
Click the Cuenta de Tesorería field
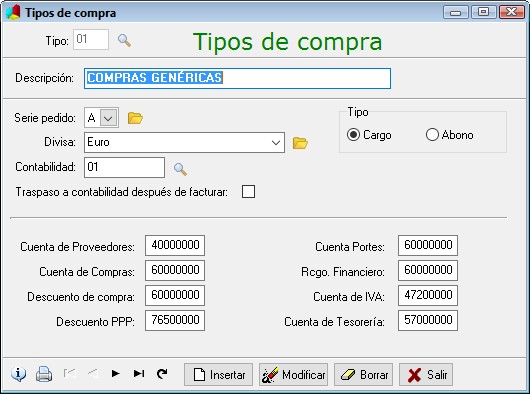click(x=428, y=320)
